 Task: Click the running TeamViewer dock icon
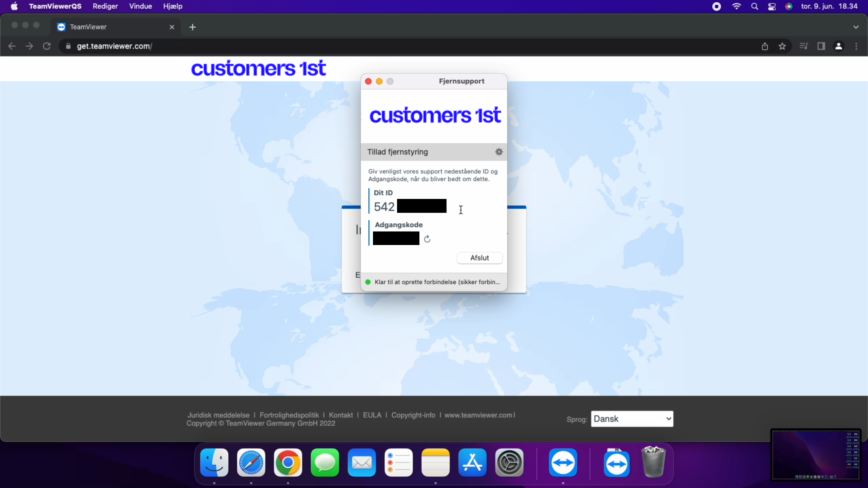563,463
